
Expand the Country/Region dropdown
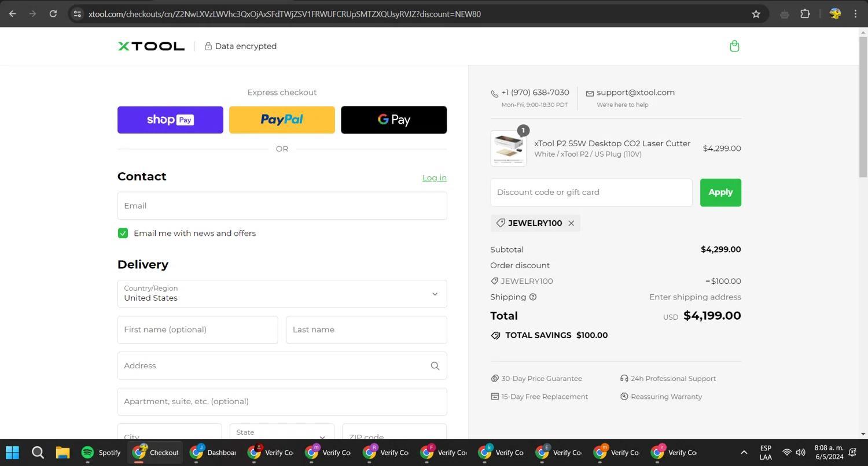point(282,294)
